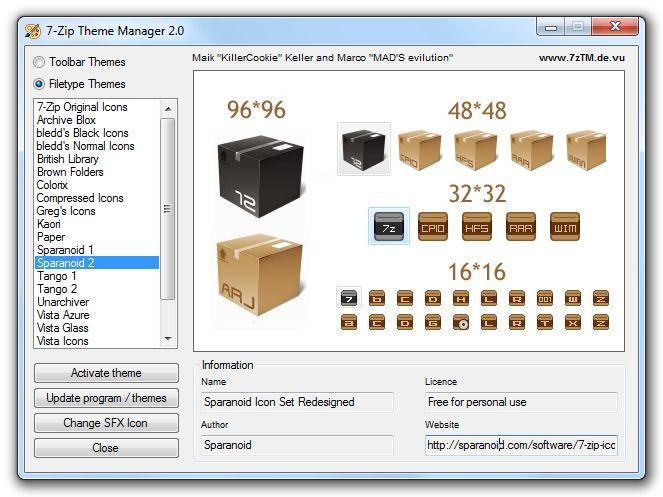
Task: Click the Licence field showing Free for personal use
Action: [521, 402]
